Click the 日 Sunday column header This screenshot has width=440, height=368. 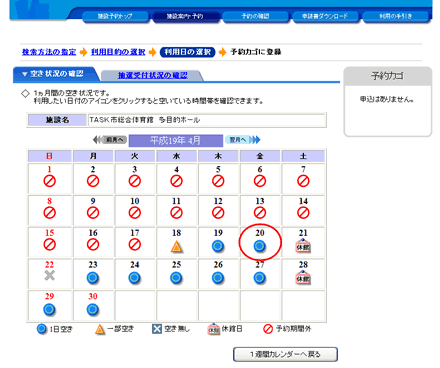pyautogui.click(x=50, y=156)
